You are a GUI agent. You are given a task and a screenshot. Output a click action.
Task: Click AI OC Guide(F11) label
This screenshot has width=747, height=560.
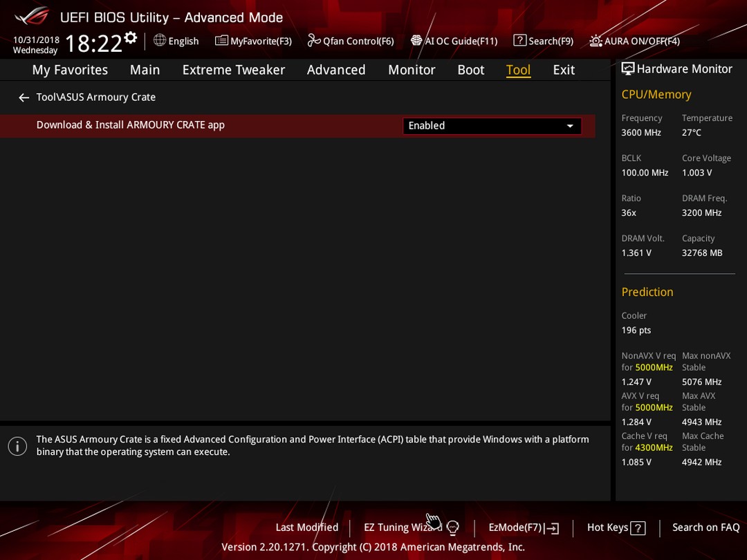461,41
